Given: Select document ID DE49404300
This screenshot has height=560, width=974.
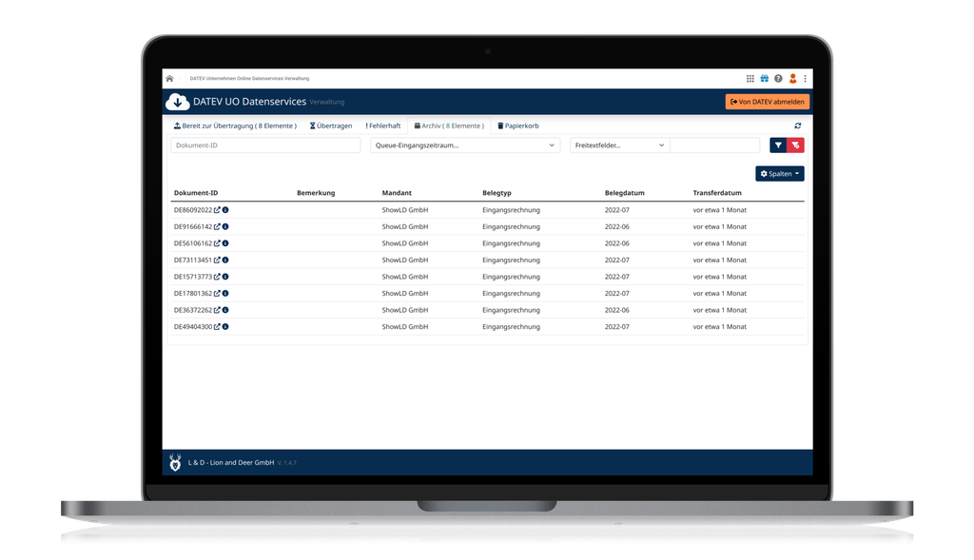Looking at the screenshot, I should (x=193, y=326).
